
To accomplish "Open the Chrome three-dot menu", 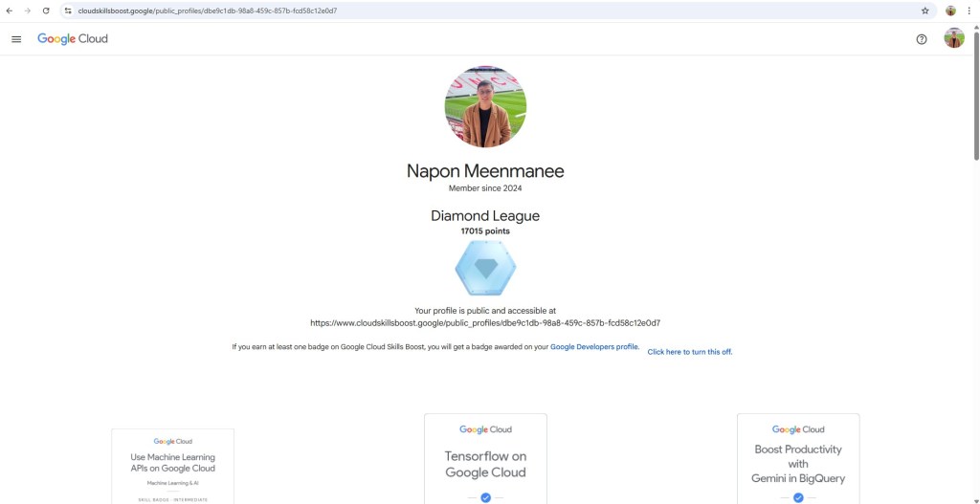I will [x=969, y=11].
